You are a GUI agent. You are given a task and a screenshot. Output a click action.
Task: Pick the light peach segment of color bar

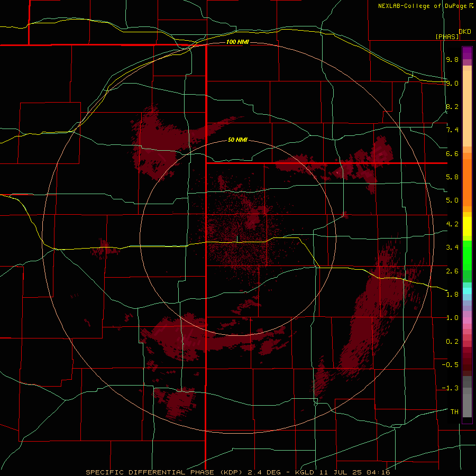[467, 108]
